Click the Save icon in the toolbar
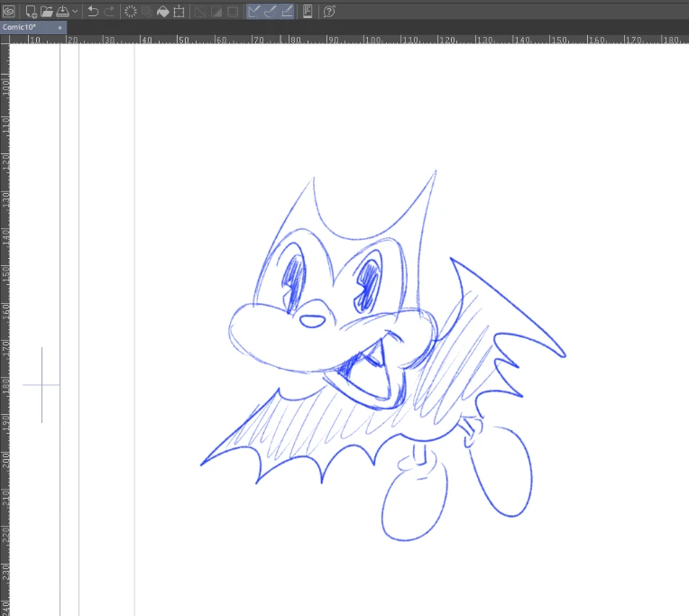689x616 pixels. pyautogui.click(x=62, y=12)
